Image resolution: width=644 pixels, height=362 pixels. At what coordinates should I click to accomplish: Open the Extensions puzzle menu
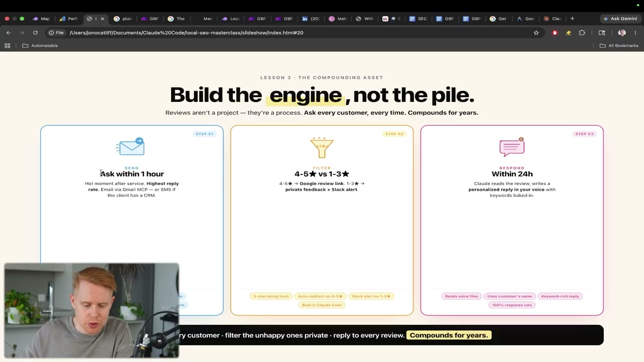582,33
